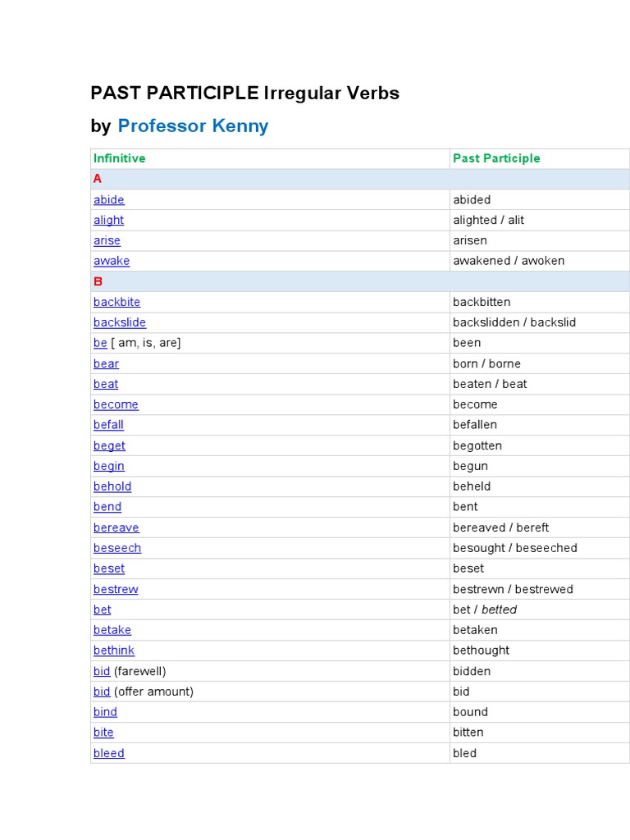Open the beseech verb link
Screen dimensions: 630x840
point(117,548)
